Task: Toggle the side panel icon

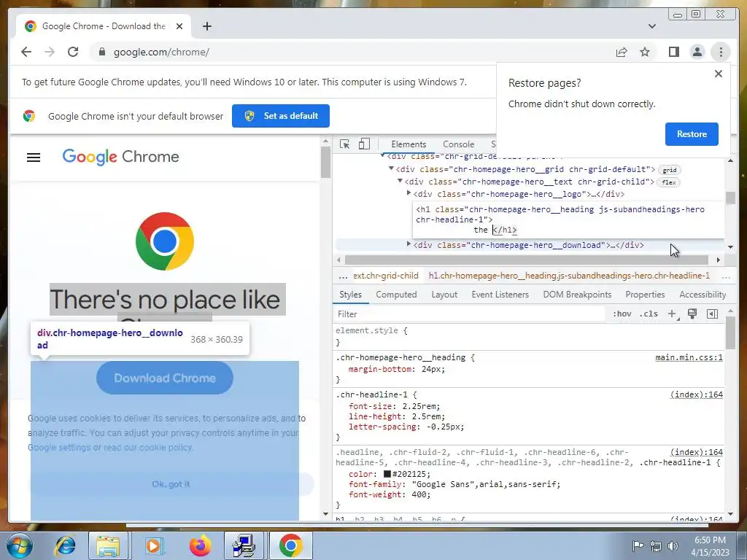Action: 673,52
